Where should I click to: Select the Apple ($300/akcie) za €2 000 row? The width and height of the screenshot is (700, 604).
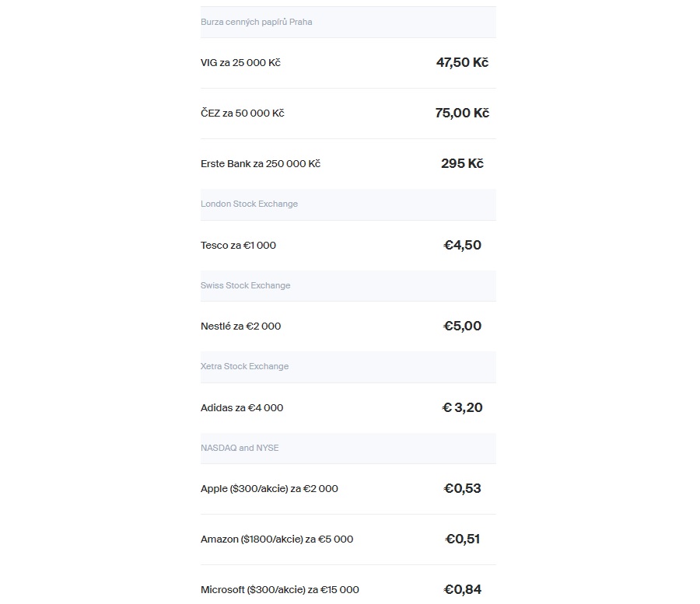coord(348,489)
